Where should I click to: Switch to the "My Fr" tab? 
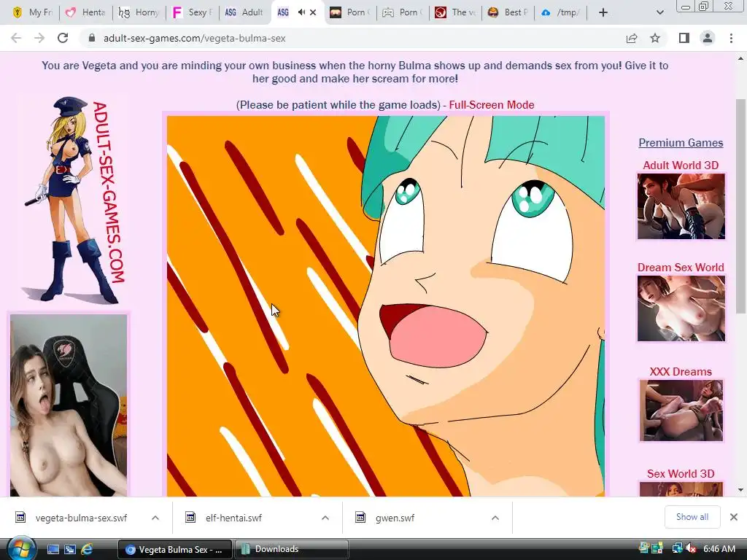(32, 12)
